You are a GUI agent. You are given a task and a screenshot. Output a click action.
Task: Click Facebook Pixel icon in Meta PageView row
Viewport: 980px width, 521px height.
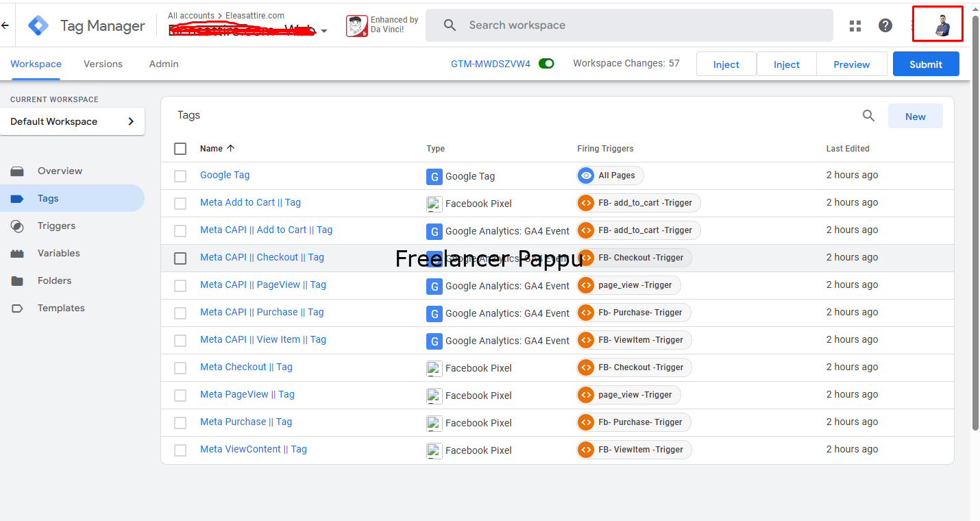click(434, 396)
